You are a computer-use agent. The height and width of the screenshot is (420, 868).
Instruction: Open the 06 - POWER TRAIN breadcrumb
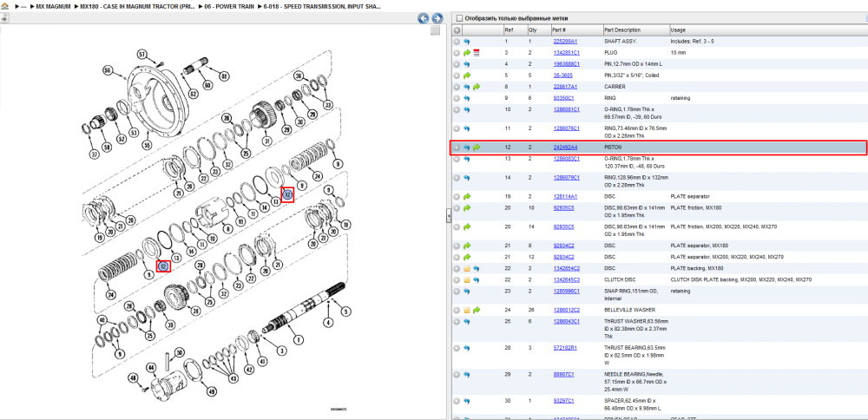click(230, 6)
